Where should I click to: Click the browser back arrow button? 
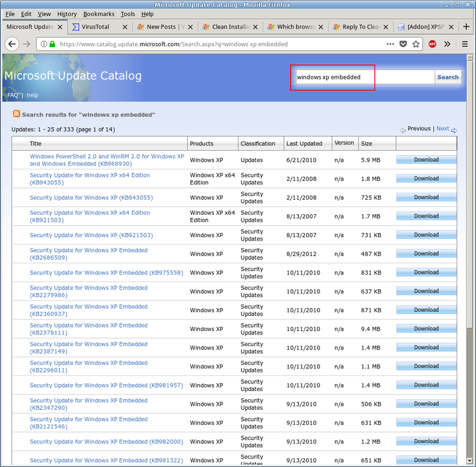point(12,44)
